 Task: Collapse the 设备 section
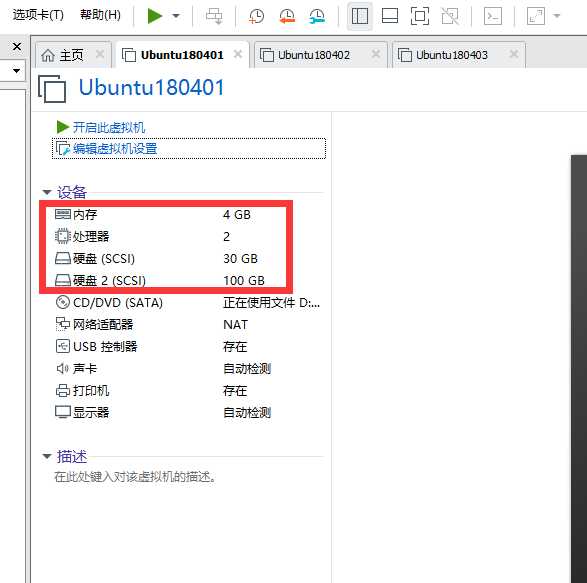coord(47,192)
